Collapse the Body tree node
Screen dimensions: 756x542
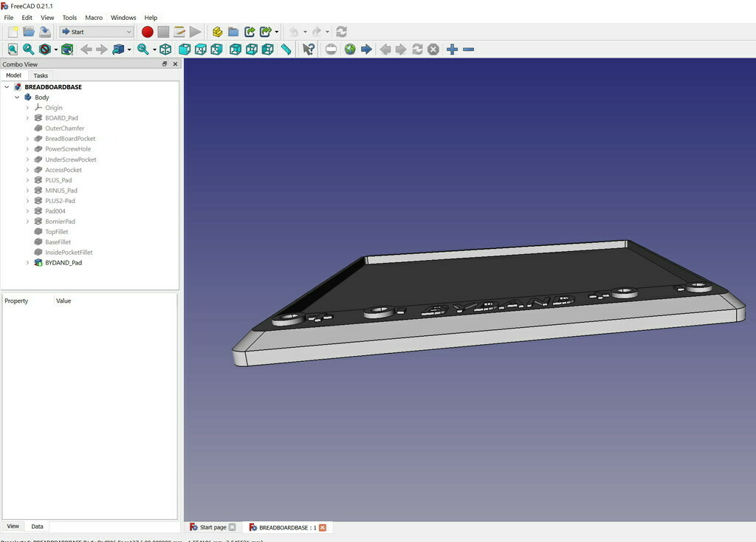tap(17, 97)
